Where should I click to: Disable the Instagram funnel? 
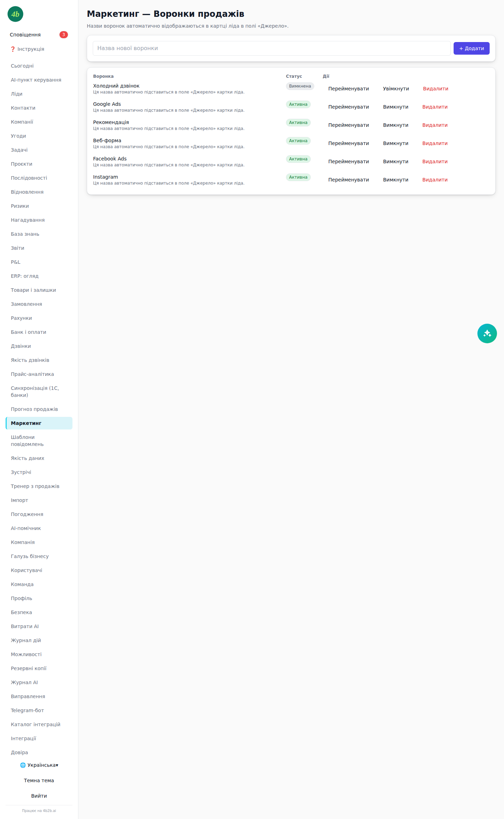click(395, 180)
